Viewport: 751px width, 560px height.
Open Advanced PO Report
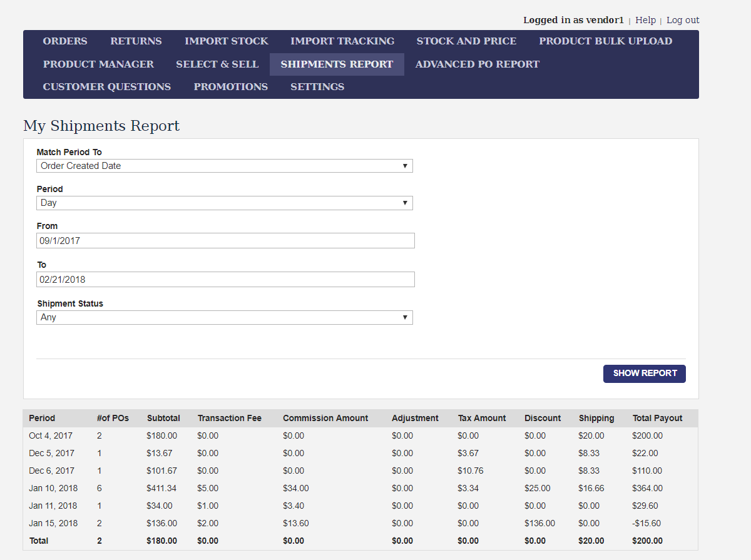477,64
